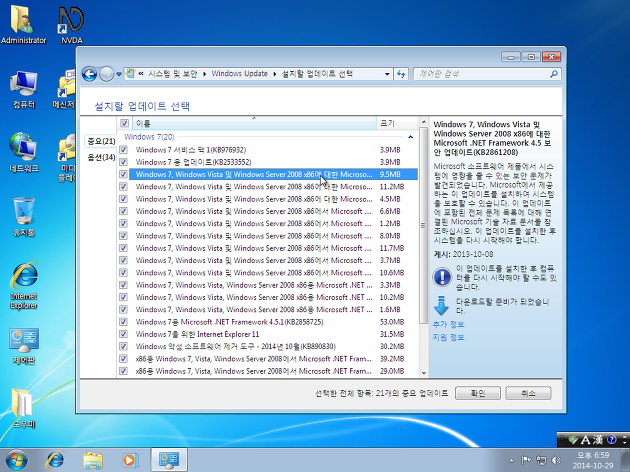
Task: Open the 네트워크 desktop icon
Action: point(23,153)
